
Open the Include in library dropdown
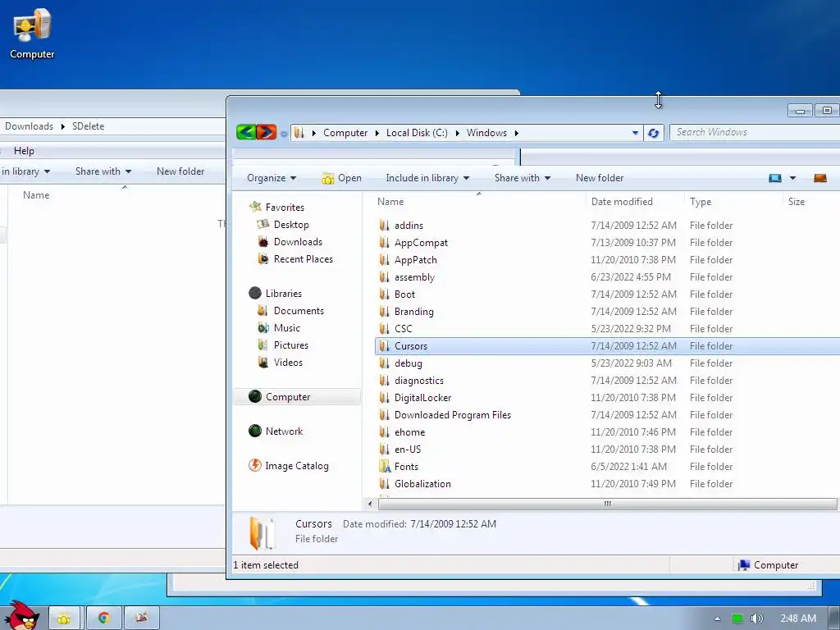[x=427, y=178]
